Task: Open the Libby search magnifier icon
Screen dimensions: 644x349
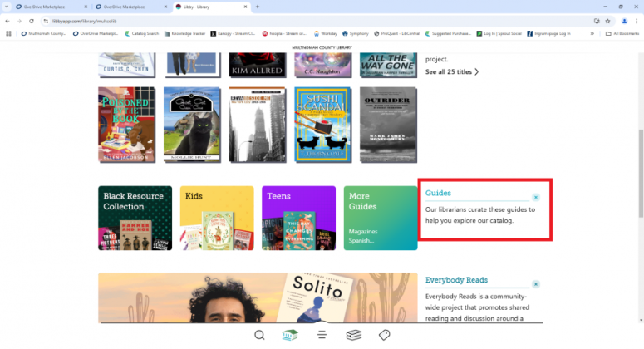Action: (259, 335)
